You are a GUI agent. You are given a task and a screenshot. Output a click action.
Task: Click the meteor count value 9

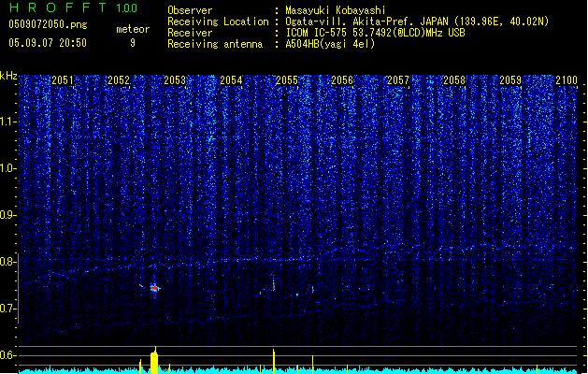coord(133,43)
